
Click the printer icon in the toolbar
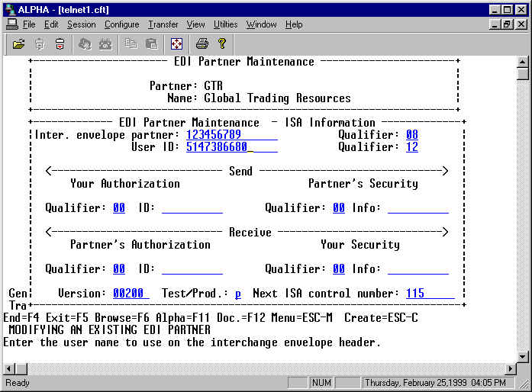coord(202,43)
